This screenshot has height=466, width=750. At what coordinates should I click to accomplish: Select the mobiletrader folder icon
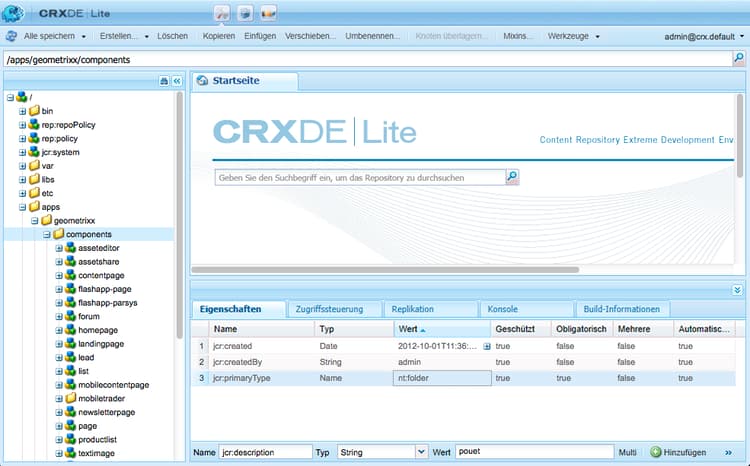(71, 398)
